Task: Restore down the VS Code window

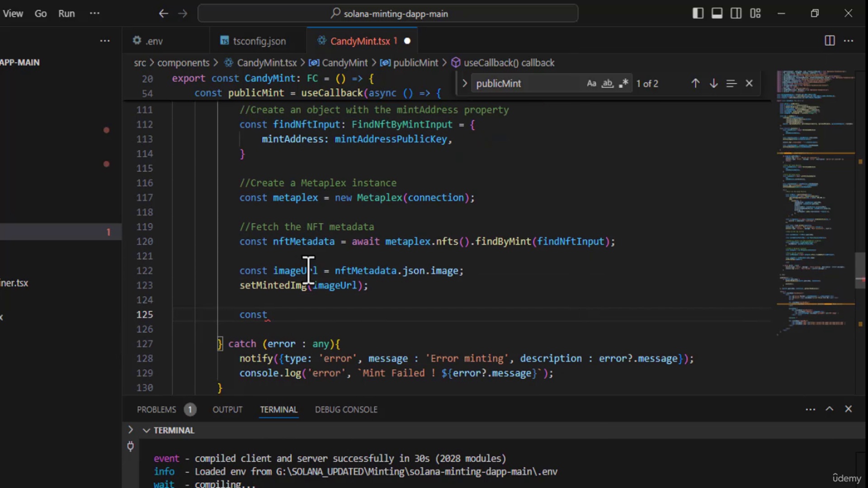Action: pyautogui.click(x=815, y=14)
